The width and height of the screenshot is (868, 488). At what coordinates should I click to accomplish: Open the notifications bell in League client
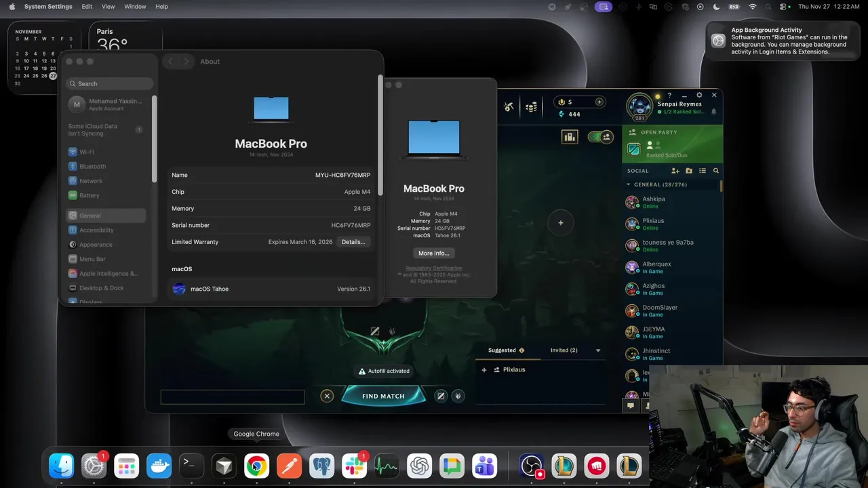click(713, 112)
